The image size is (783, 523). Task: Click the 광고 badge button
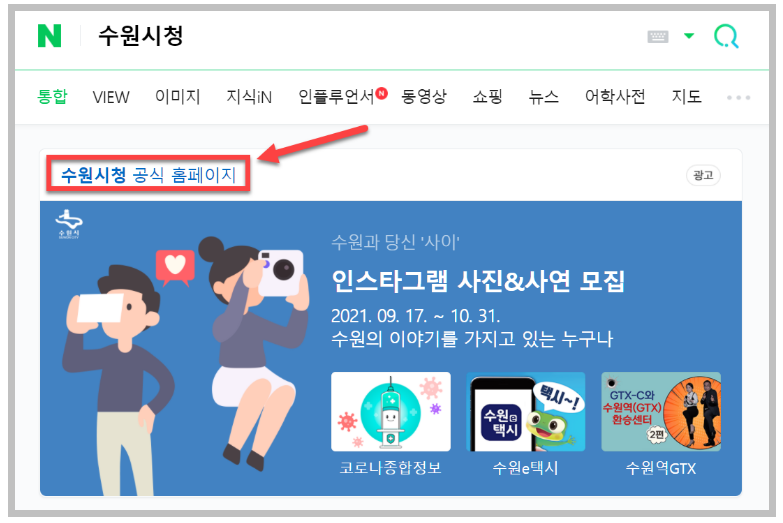pyautogui.click(x=703, y=175)
